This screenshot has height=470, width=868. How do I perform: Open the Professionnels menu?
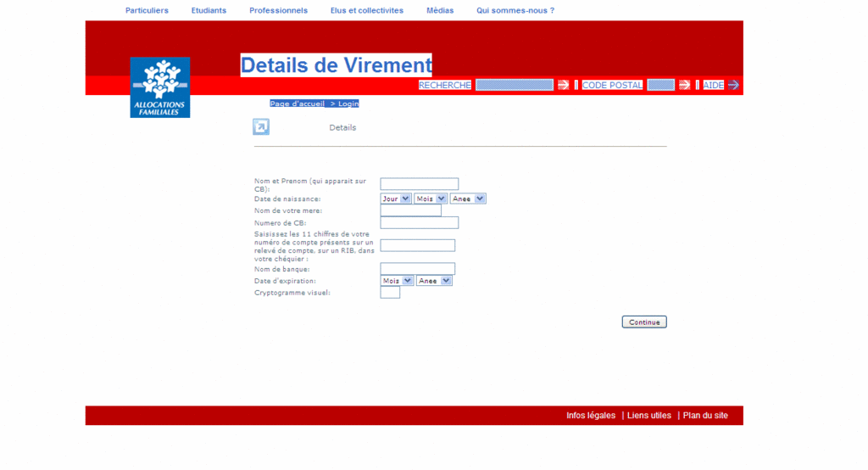click(278, 10)
